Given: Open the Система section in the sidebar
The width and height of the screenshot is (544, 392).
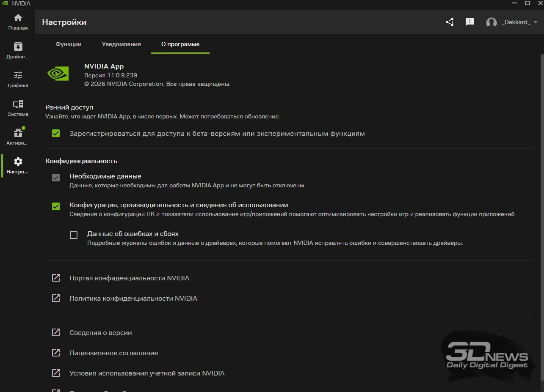Looking at the screenshot, I should point(18,109).
